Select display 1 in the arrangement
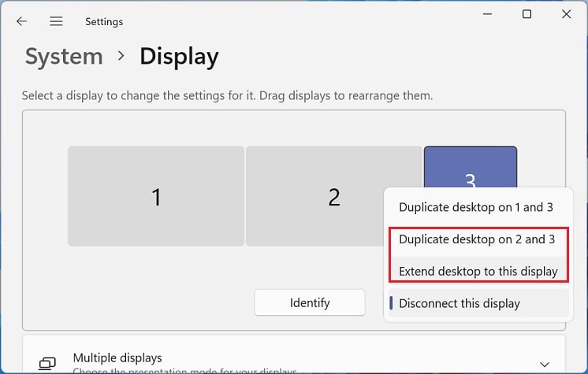Viewport: 588px width, 374px height. click(x=156, y=196)
